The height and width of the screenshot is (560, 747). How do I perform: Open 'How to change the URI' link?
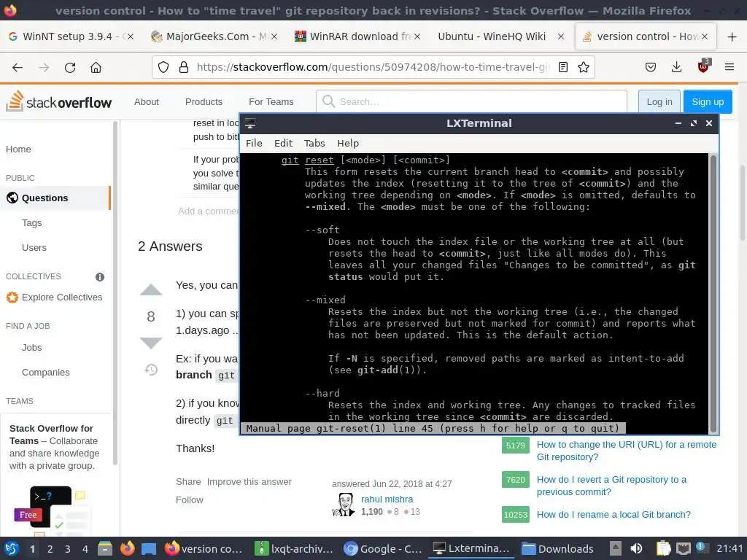(627, 451)
